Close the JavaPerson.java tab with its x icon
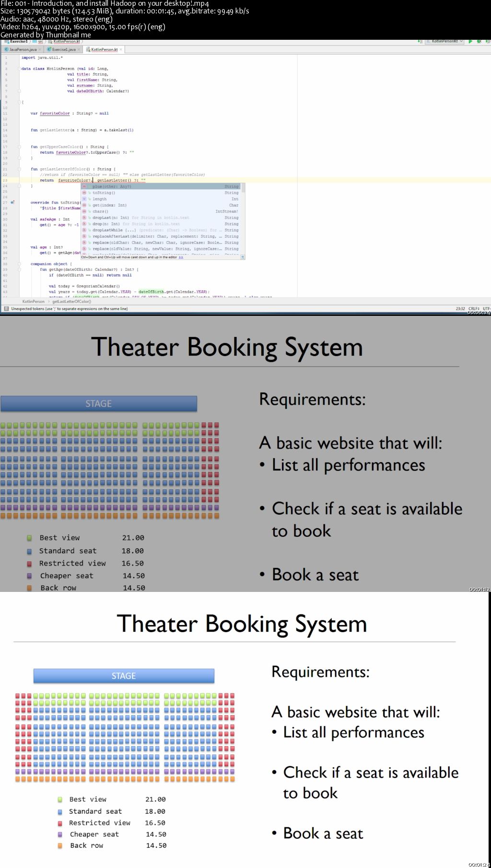Viewport: 491px width, 868px height. [40, 49]
